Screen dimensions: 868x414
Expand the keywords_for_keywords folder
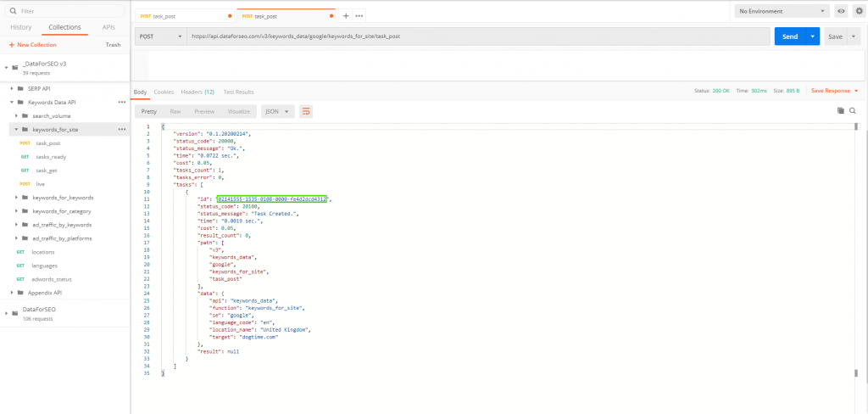[17, 198]
